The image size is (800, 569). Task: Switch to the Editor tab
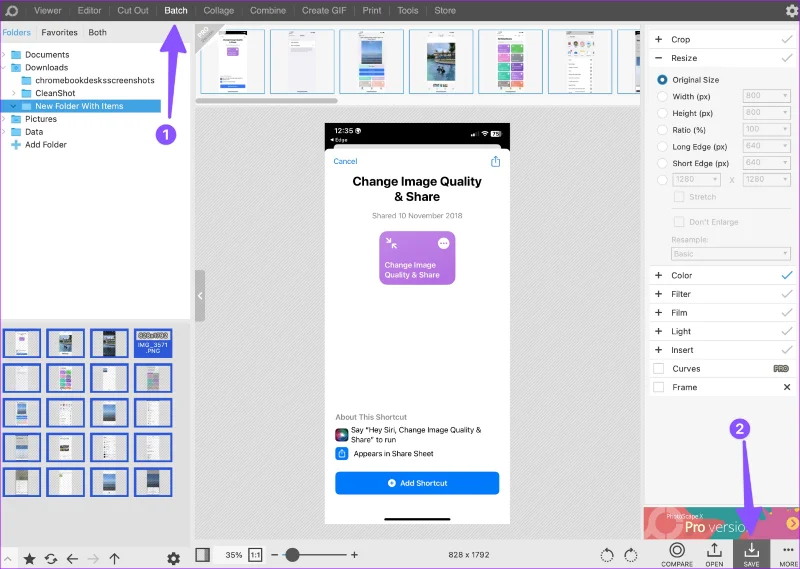click(89, 11)
